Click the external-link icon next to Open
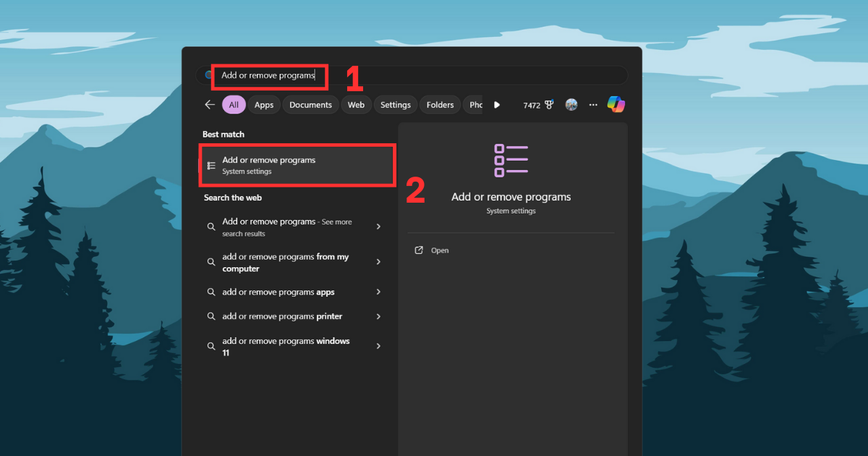This screenshot has height=456, width=868. coord(419,250)
